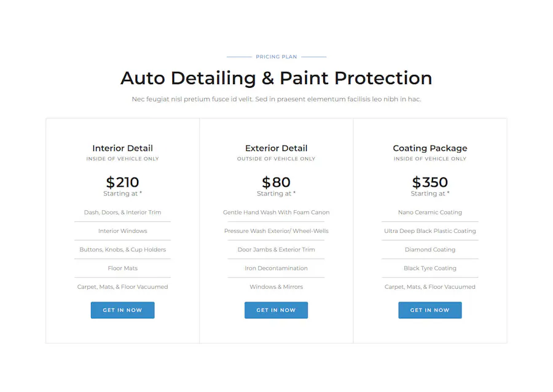
Task: Click the Black Tyre Coating feature
Action: [x=430, y=269]
